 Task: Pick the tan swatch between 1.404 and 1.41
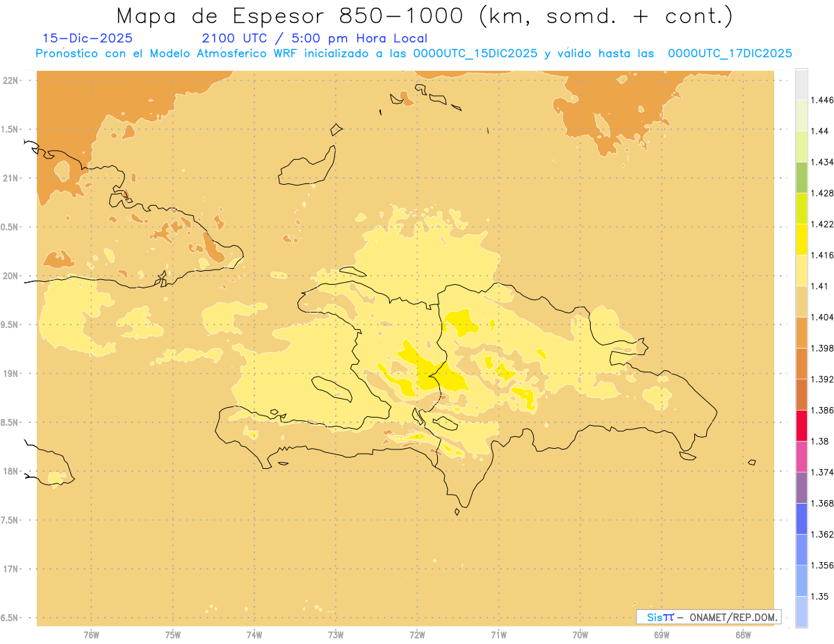(x=801, y=302)
